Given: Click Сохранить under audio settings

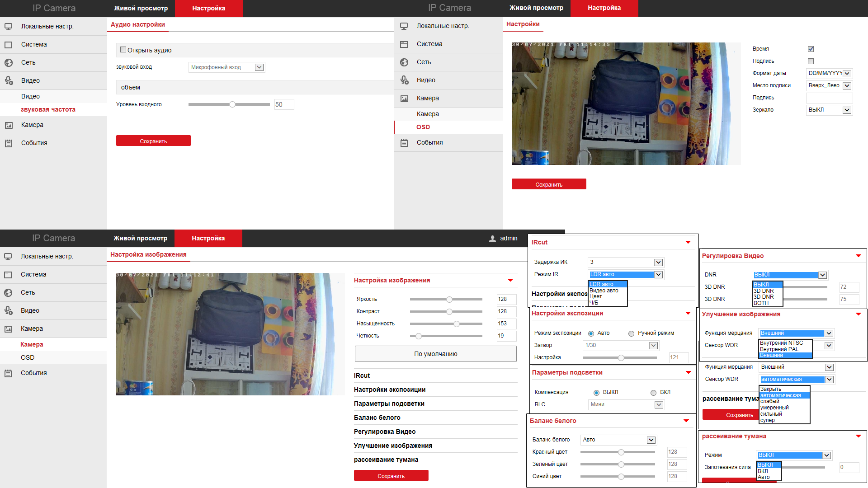Looking at the screenshot, I should coord(153,141).
